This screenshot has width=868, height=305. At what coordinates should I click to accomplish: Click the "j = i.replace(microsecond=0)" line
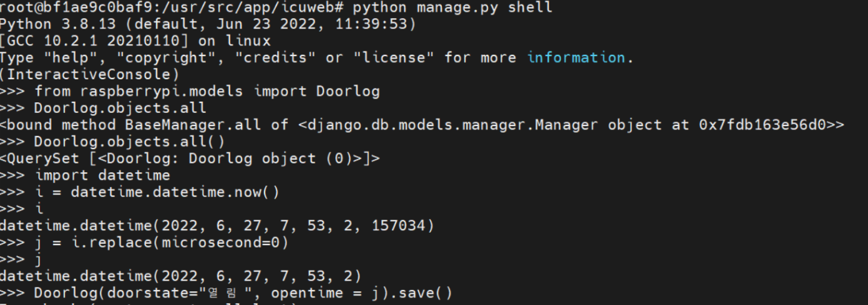tap(144, 243)
